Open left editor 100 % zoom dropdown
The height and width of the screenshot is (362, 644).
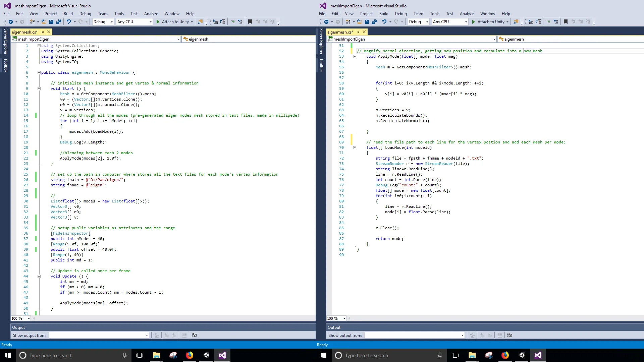click(29, 318)
